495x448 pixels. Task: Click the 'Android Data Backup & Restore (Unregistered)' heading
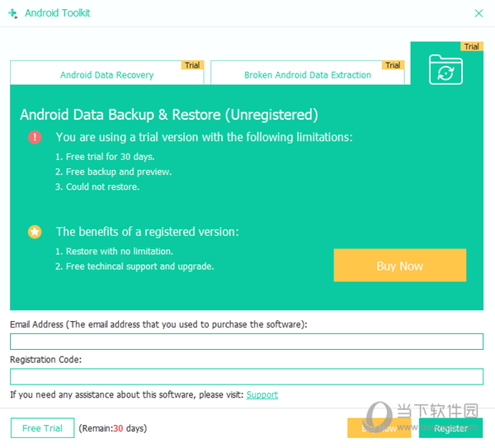169,115
